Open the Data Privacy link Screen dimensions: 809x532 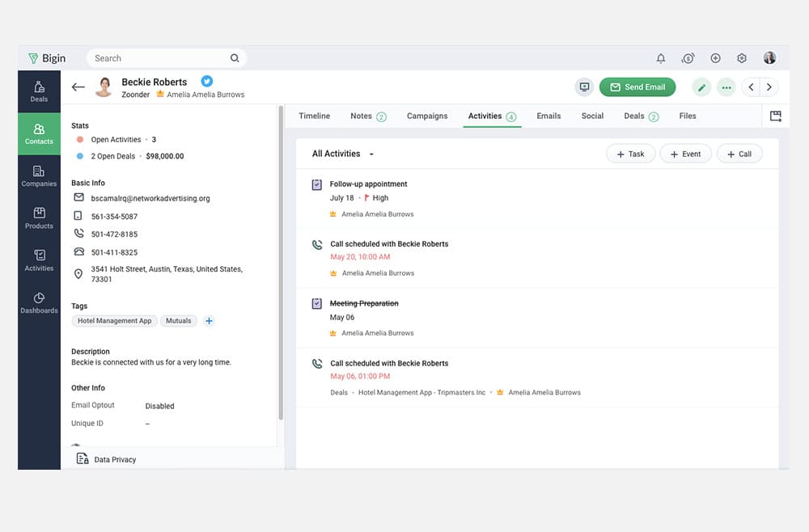click(115, 459)
